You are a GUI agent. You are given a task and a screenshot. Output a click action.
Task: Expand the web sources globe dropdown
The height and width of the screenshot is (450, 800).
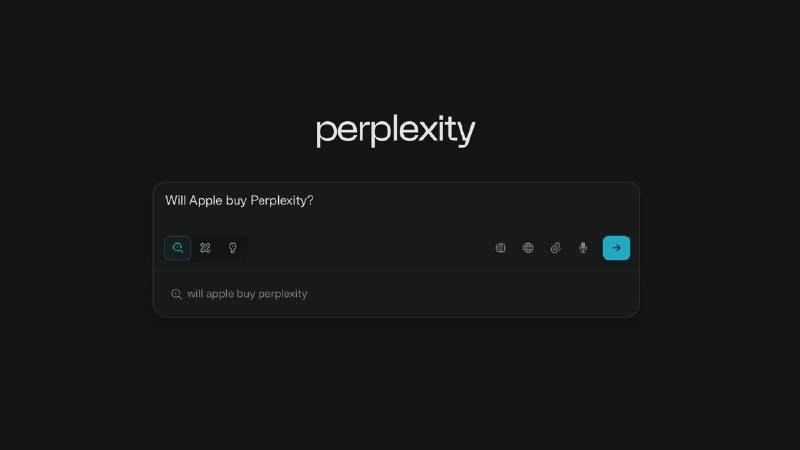[528, 248]
